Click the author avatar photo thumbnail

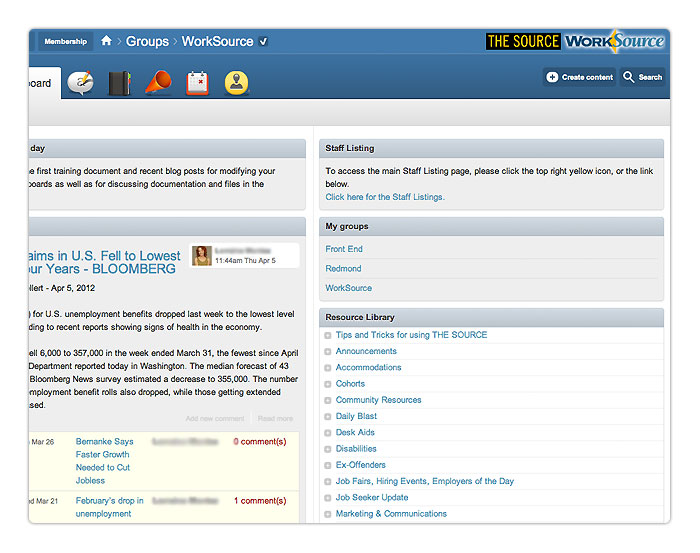202,256
